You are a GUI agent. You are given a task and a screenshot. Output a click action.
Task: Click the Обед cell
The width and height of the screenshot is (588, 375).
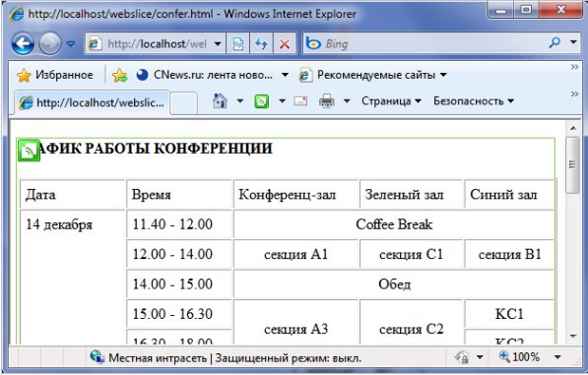point(394,284)
